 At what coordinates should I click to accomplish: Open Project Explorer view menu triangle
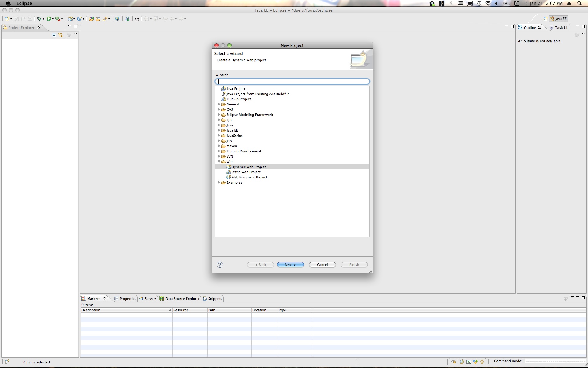pos(76,34)
